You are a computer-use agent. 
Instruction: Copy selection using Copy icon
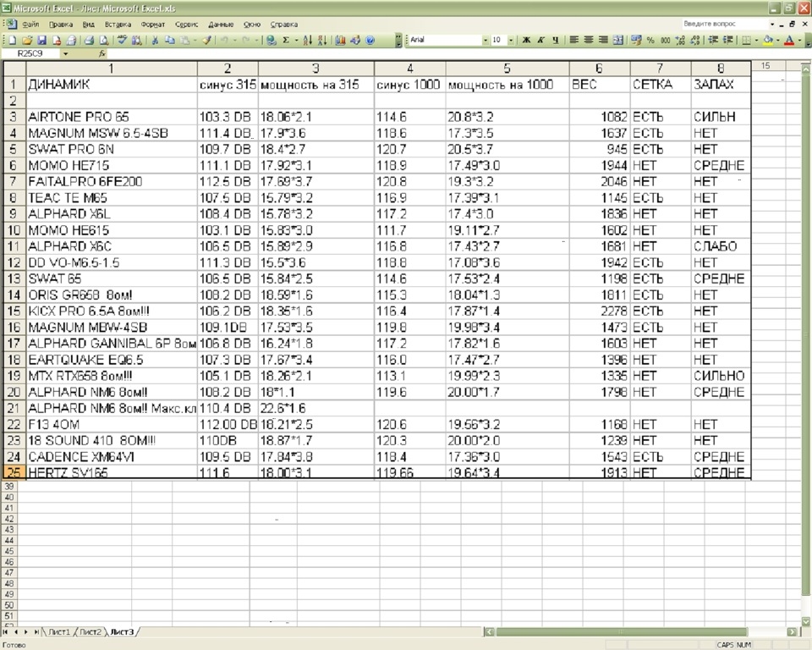click(x=169, y=40)
